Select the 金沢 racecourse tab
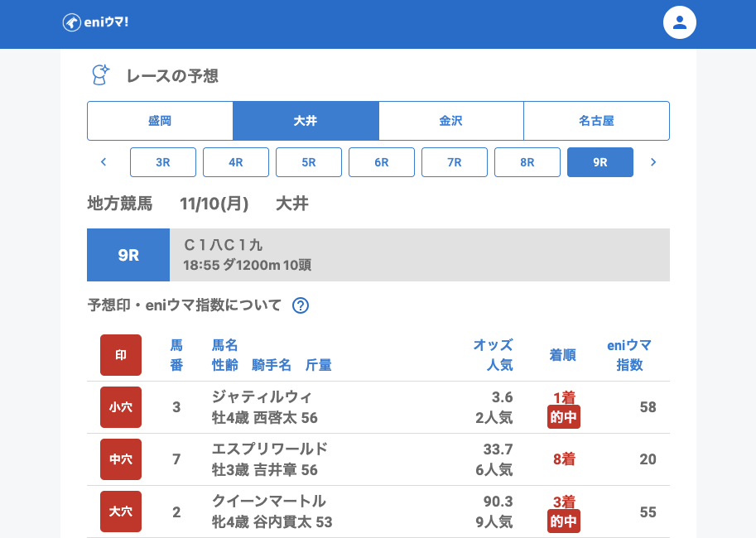The height and width of the screenshot is (538, 756). (451, 121)
